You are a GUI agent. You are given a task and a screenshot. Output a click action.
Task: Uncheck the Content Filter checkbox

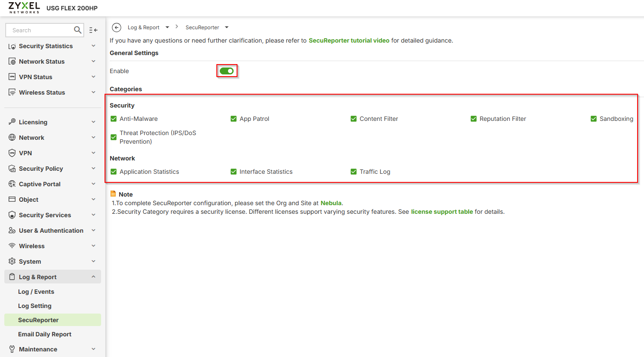coord(354,119)
